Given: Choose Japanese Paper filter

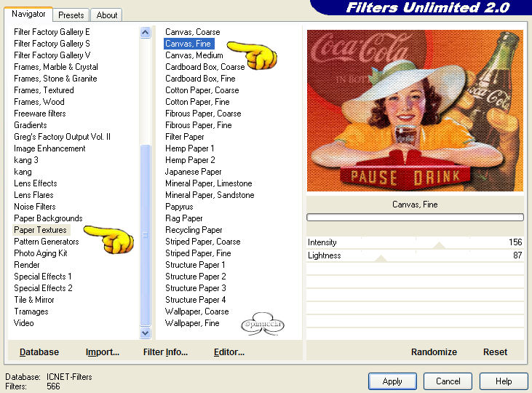Looking at the screenshot, I should (194, 172).
